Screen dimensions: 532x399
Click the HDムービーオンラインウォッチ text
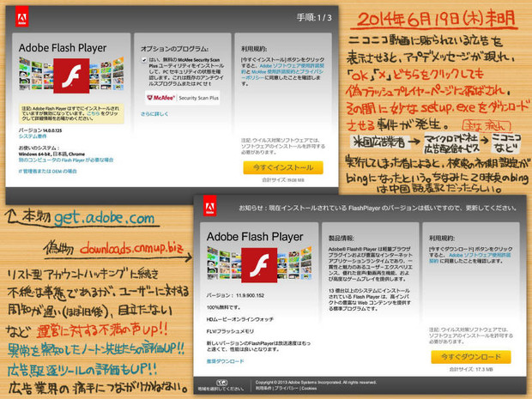pyautogui.click(x=240, y=319)
